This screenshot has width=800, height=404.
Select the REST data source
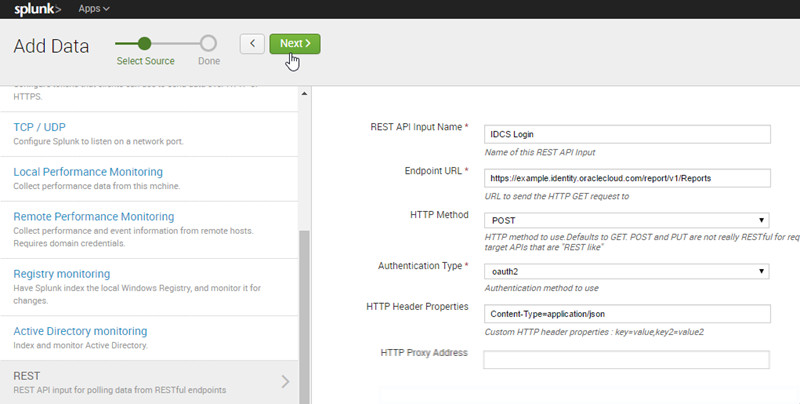point(27,375)
